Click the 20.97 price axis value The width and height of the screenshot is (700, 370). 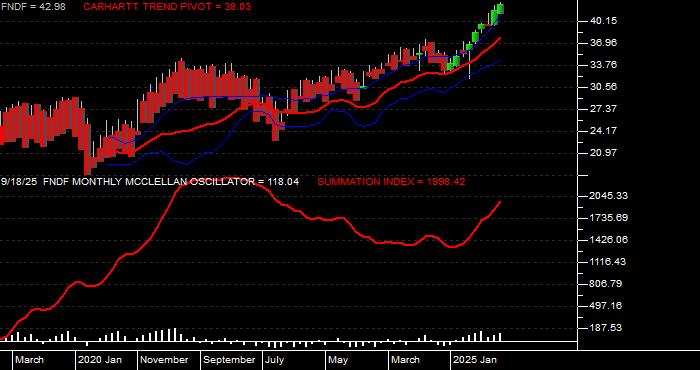point(604,153)
